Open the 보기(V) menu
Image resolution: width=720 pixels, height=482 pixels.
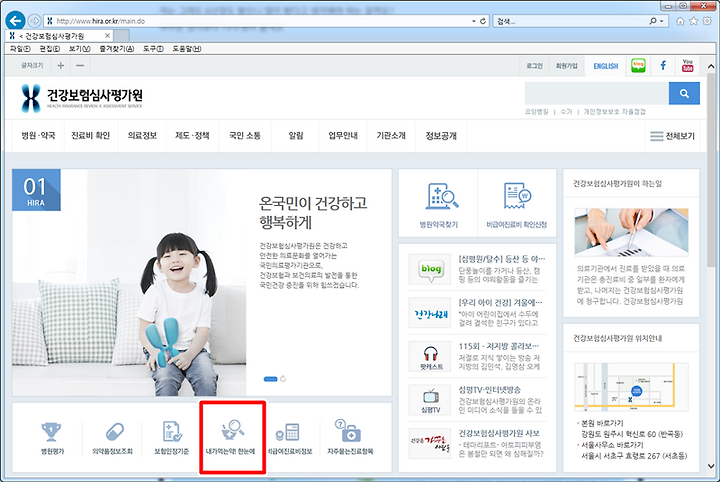pyautogui.click(x=79, y=49)
